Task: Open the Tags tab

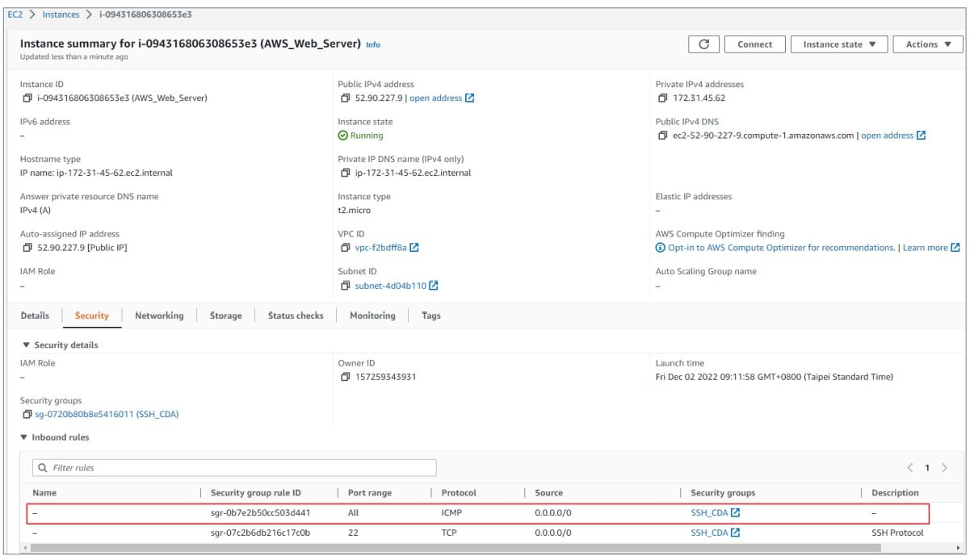Action: click(x=431, y=316)
